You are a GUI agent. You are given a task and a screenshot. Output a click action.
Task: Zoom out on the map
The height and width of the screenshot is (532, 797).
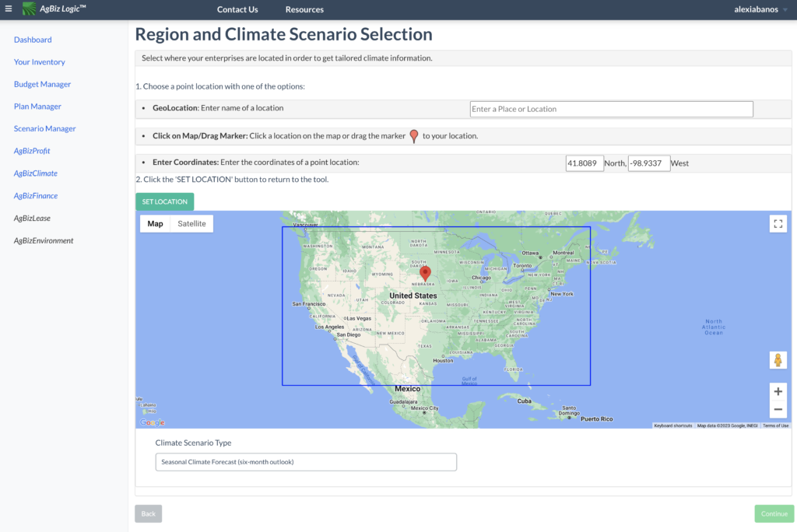[778, 410]
